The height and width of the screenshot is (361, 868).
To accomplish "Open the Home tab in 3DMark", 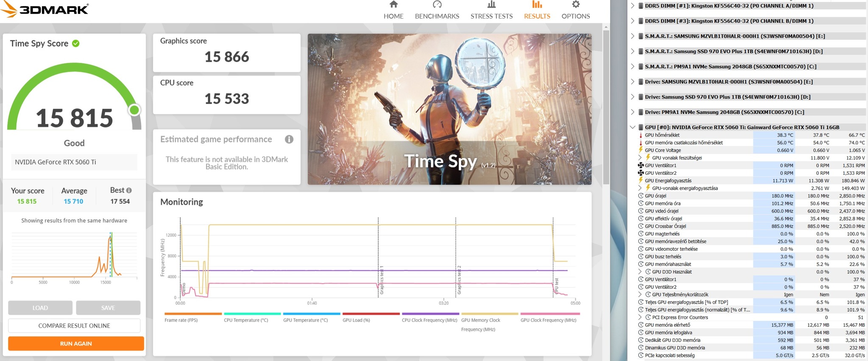I will pyautogui.click(x=394, y=11).
